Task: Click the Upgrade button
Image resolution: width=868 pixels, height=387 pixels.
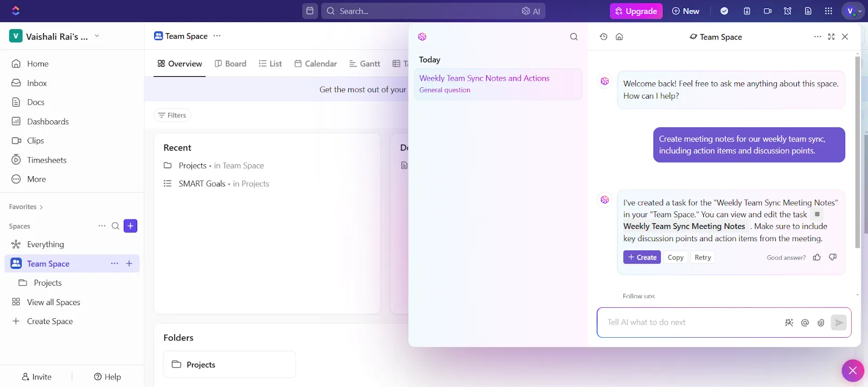Action: [636, 11]
